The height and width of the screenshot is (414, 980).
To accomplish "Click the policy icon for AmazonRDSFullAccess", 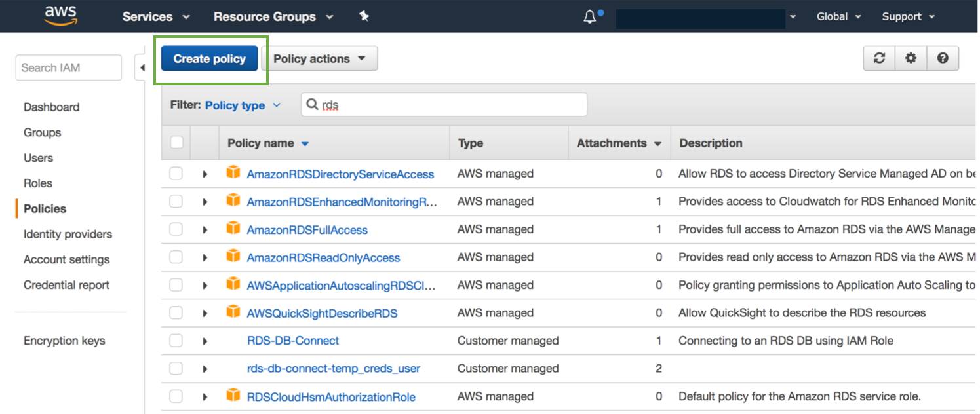I will [x=233, y=229].
